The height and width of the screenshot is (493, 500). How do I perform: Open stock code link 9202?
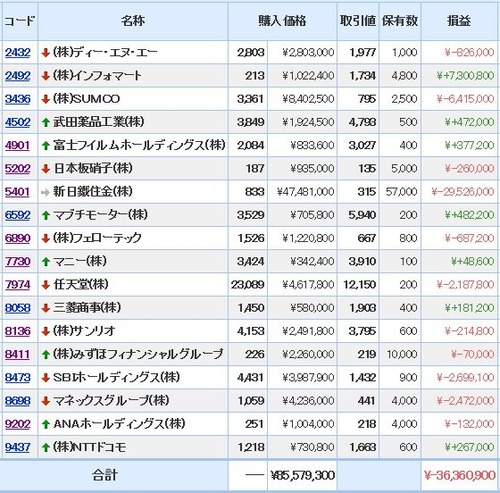(x=17, y=424)
